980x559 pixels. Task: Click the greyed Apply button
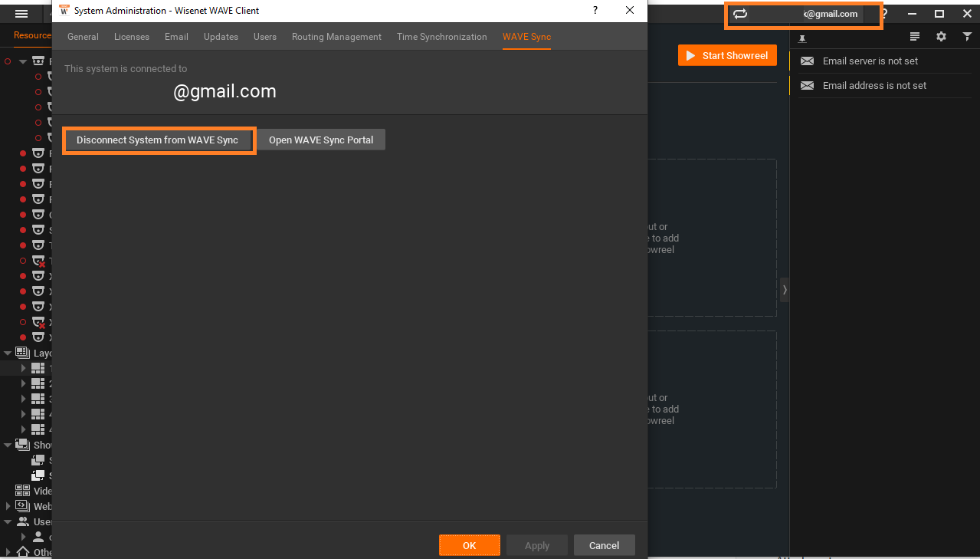[x=537, y=545]
